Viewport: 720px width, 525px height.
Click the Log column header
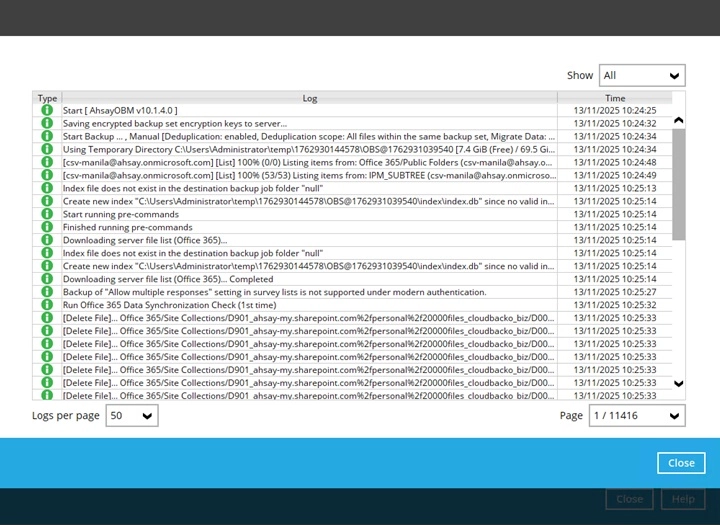[310, 98]
